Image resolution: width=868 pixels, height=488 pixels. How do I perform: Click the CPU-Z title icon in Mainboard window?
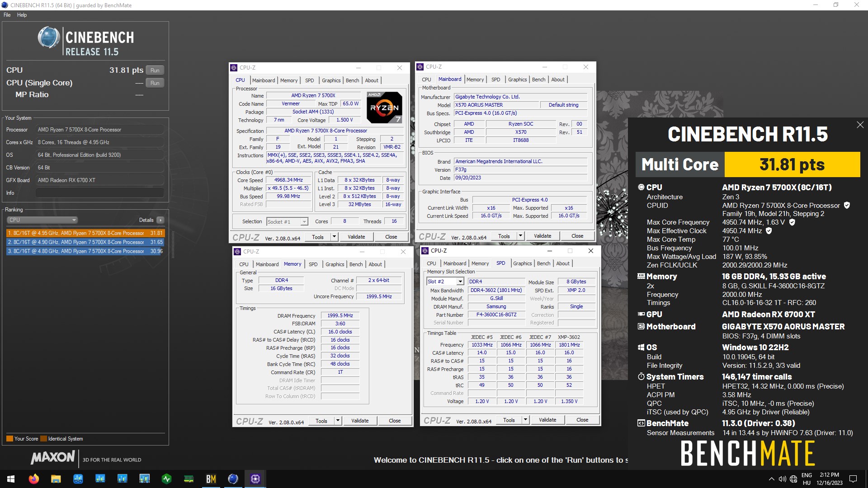(x=420, y=67)
